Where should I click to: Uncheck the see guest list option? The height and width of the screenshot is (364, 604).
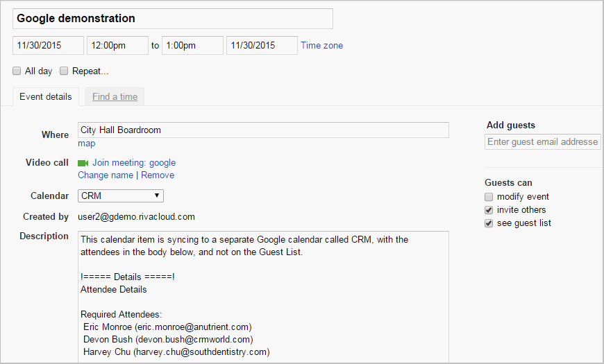(x=489, y=223)
